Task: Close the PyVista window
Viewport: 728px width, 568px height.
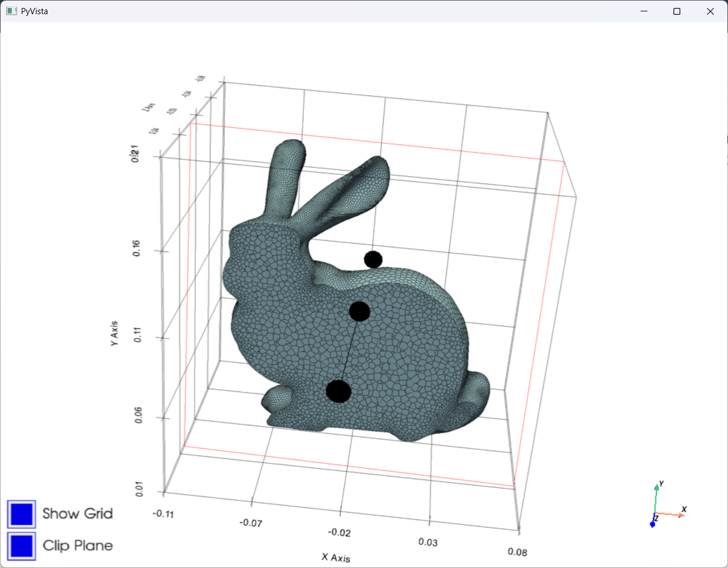Action: tap(710, 11)
